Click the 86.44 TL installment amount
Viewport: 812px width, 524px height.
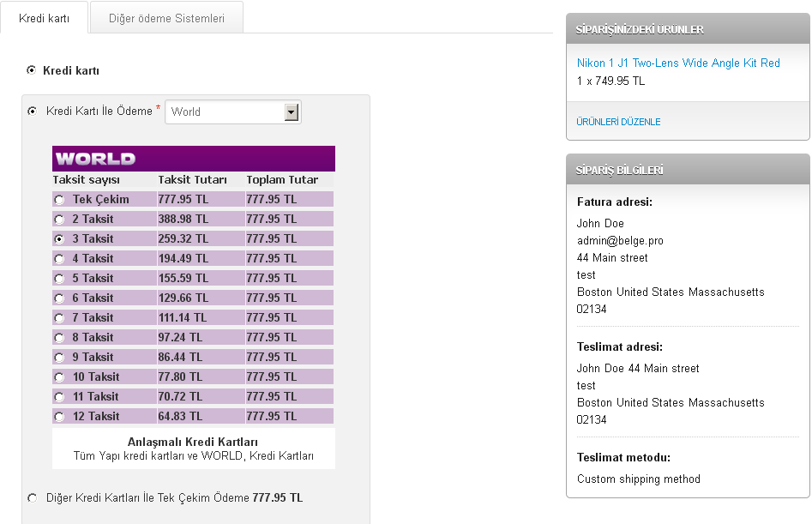point(180,357)
